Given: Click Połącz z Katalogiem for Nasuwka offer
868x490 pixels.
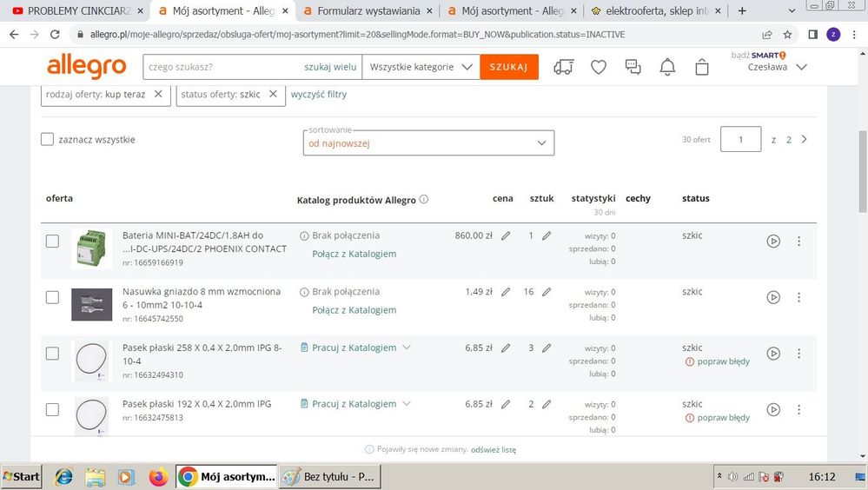Looking at the screenshot, I should [354, 310].
